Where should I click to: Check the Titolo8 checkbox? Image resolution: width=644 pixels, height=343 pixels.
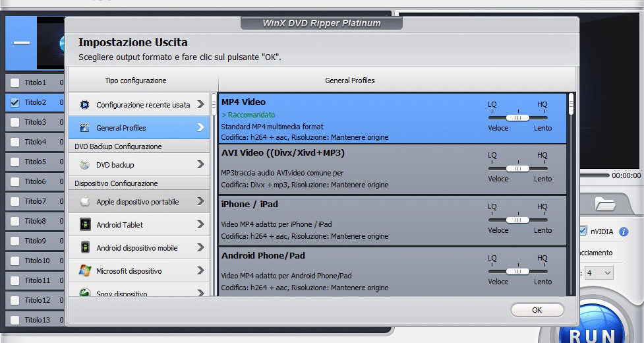pyautogui.click(x=15, y=221)
